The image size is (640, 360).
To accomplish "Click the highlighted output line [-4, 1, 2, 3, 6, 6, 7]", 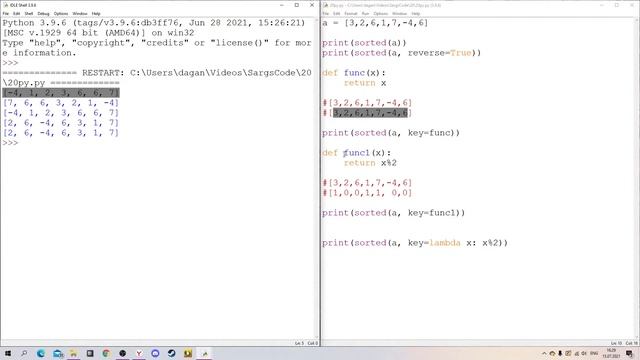I will click(61, 93).
